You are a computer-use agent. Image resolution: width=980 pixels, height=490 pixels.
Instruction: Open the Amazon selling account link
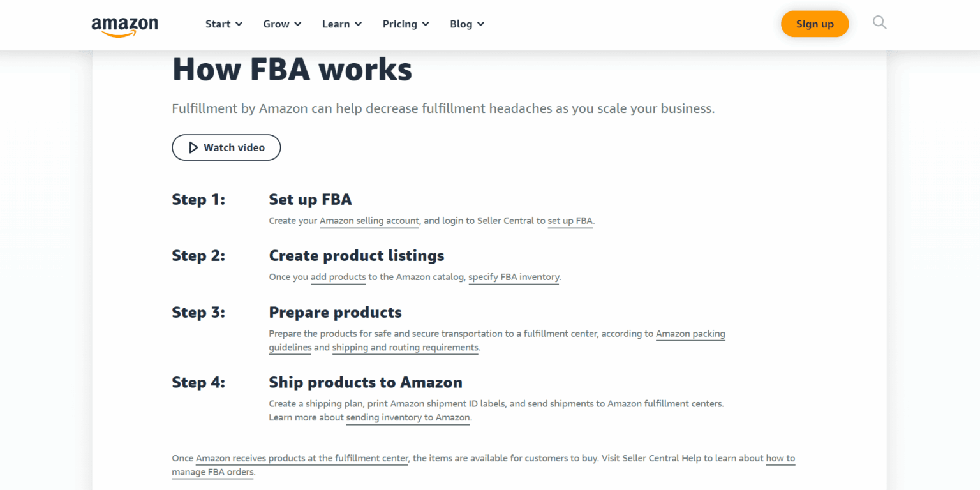tap(369, 221)
